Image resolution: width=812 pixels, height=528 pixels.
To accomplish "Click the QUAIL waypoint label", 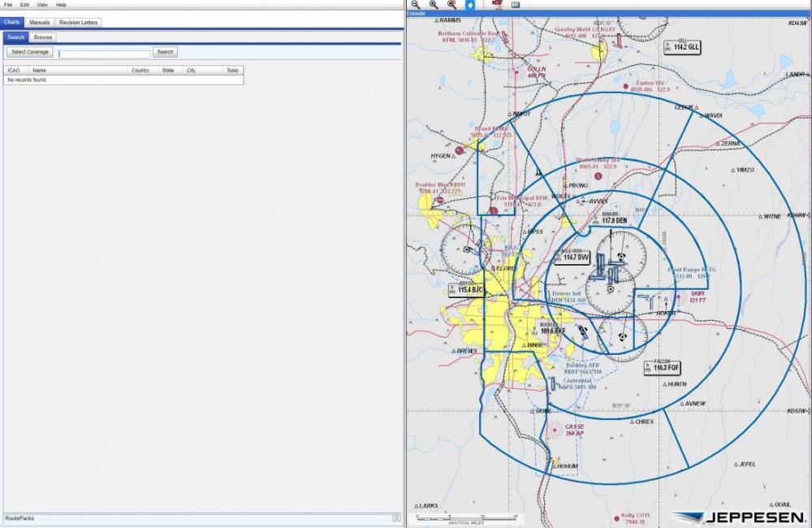I will (x=782, y=504).
